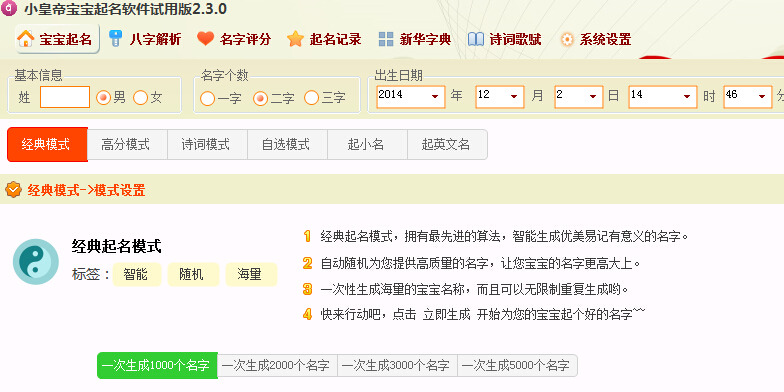Click the yin-yang classic mode icon
This screenshot has height=392, width=784.
click(36, 262)
